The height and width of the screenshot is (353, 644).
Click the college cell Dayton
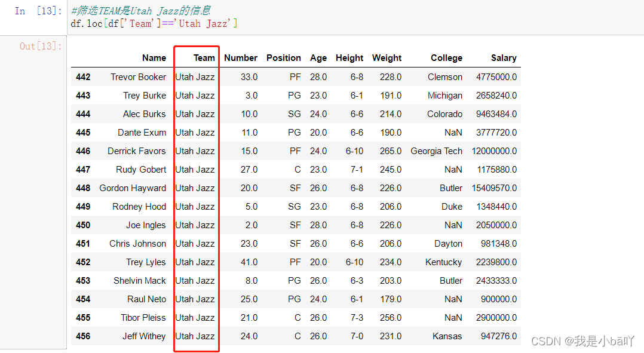pyautogui.click(x=448, y=244)
